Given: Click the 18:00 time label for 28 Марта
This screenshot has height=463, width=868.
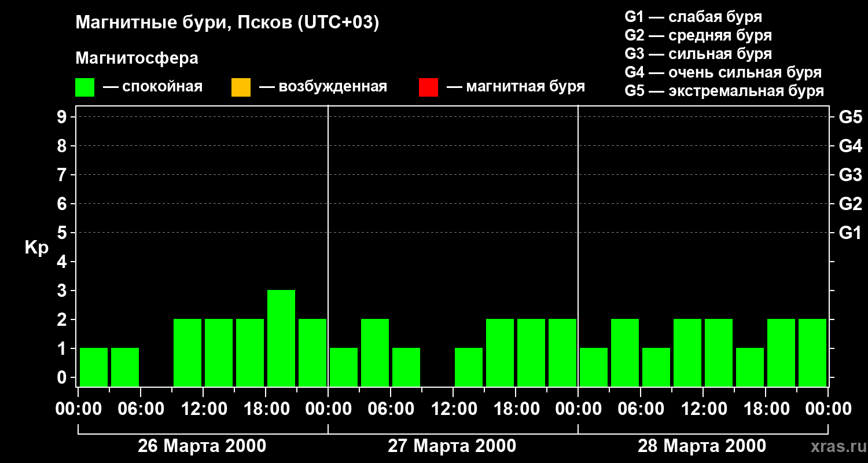Looking at the screenshot, I should (766, 409).
